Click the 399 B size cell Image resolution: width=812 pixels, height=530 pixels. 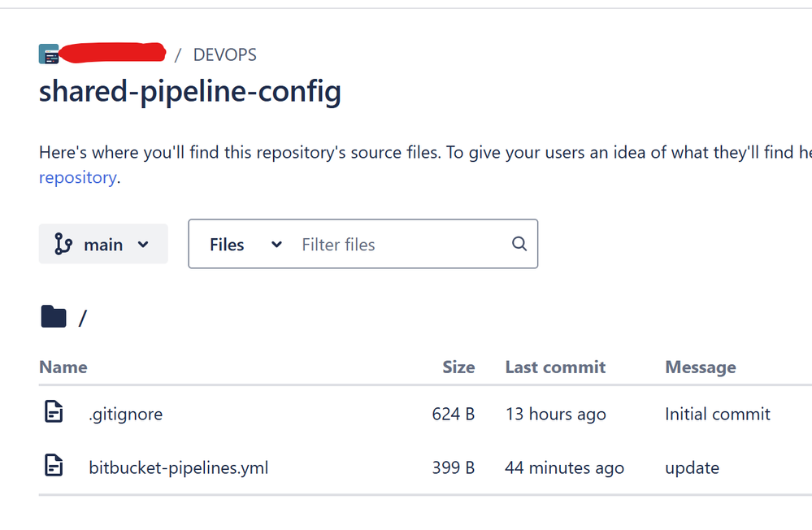point(453,468)
